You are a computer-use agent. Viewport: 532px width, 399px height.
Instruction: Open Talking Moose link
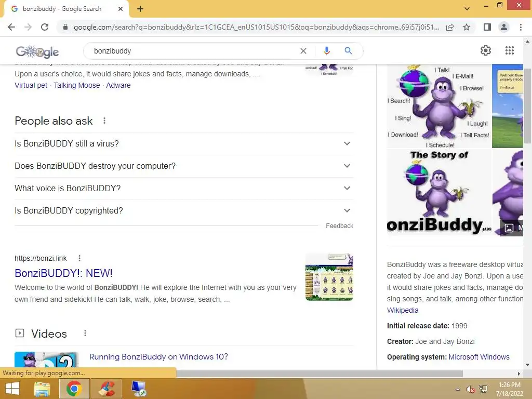pyautogui.click(x=77, y=85)
